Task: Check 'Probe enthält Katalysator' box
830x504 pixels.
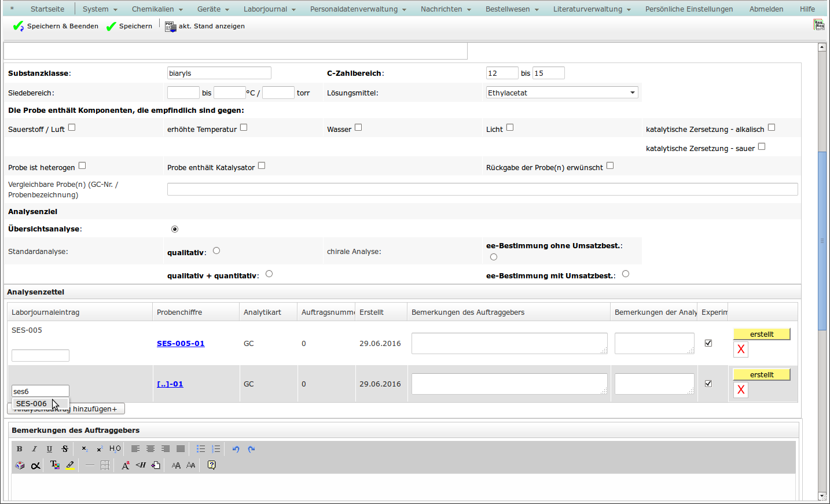Action: click(262, 165)
